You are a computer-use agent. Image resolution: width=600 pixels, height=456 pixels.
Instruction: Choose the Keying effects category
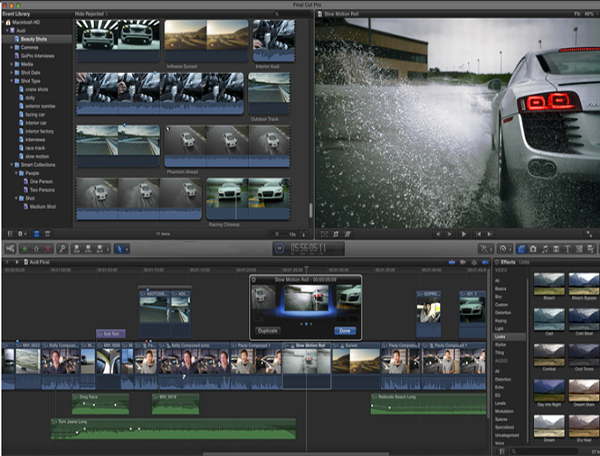[x=501, y=321]
